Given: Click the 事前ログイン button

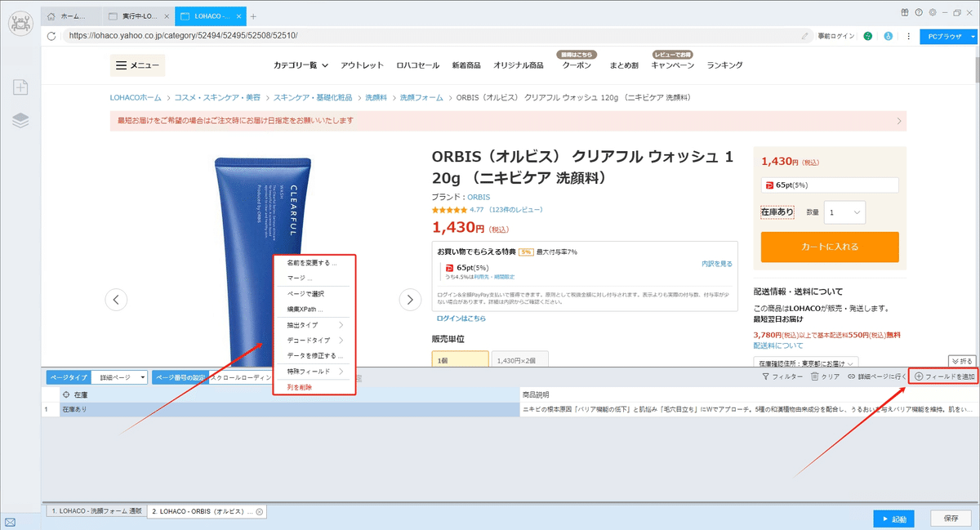Looking at the screenshot, I should click(x=835, y=36).
